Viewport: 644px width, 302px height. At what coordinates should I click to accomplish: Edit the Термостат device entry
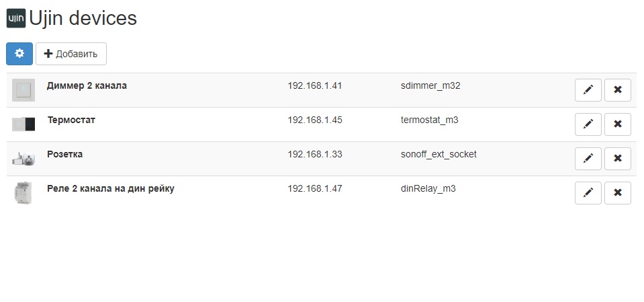click(588, 124)
